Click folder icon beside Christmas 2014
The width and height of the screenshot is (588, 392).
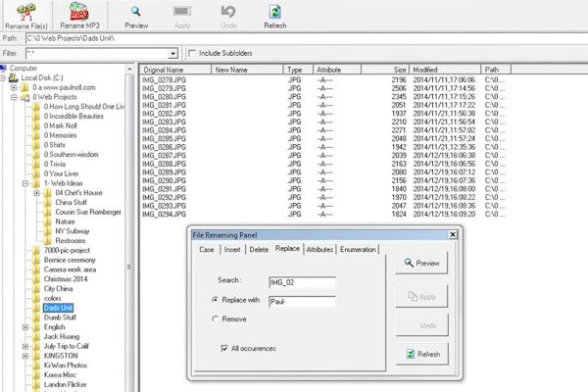click(x=36, y=279)
